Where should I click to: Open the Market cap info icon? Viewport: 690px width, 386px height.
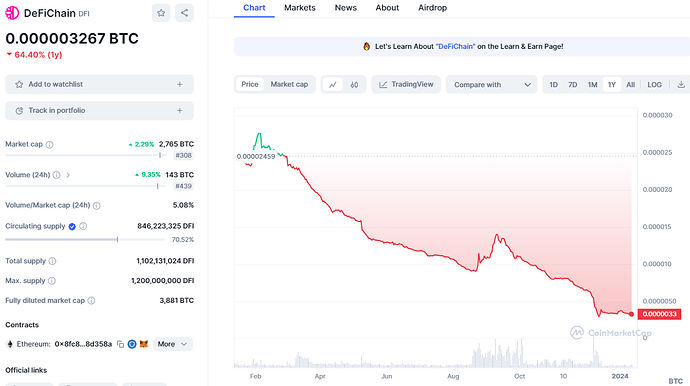click(50, 144)
